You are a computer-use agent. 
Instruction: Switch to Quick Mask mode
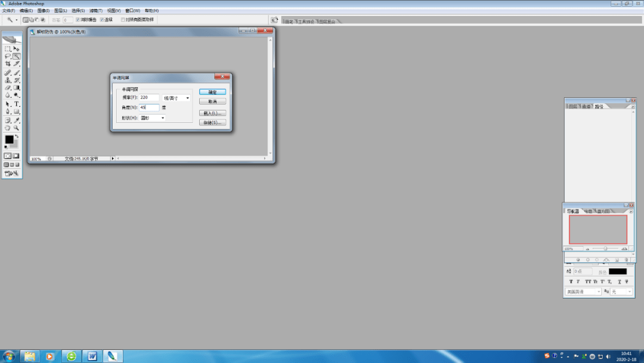(16, 156)
